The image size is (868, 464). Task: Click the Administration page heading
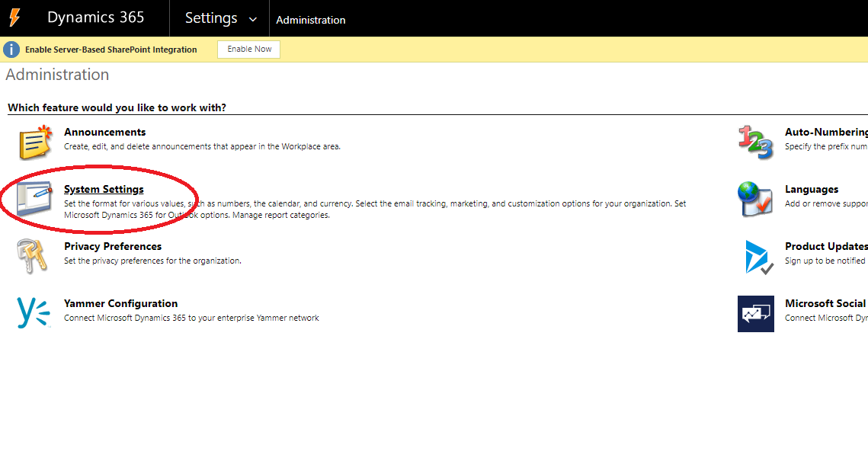[57, 75]
